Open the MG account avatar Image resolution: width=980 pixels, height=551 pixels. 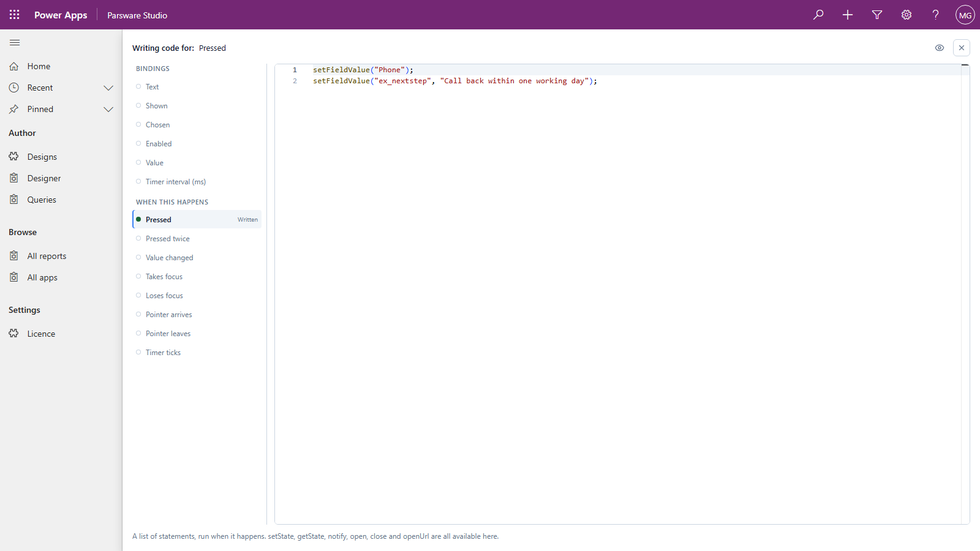click(965, 15)
